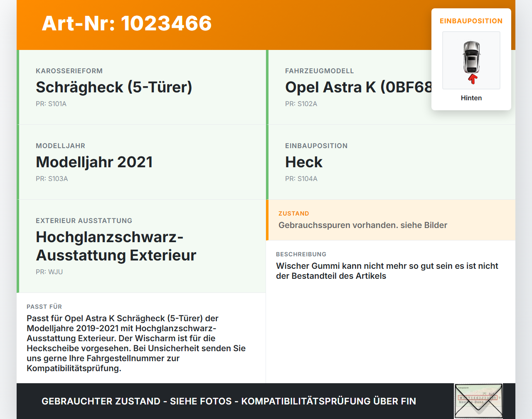Click the Schrägheck (5-Türer) value

pyautogui.click(x=114, y=87)
